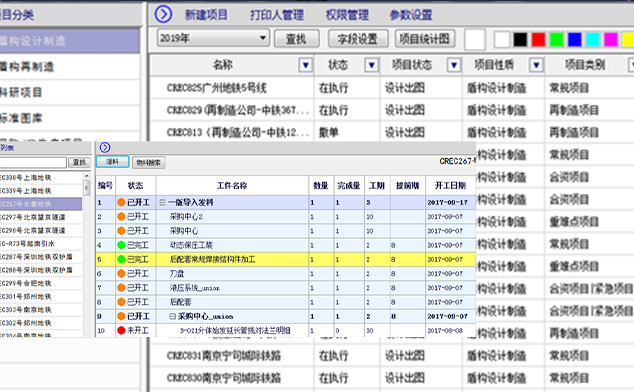Image resolution: width=634 pixels, height=392 pixels.
Task: Click the highlighted button left of 物料搜索
Action: click(x=112, y=162)
